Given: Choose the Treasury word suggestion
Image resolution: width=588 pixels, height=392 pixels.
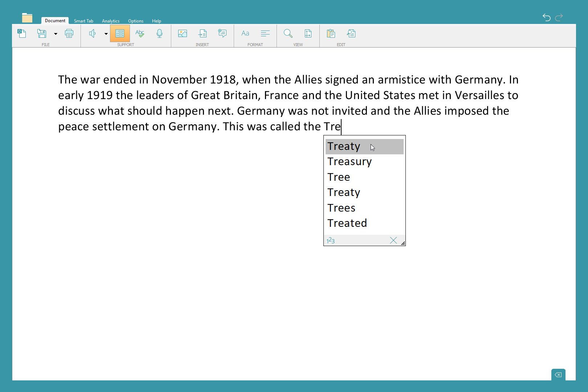Looking at the screenshot, I should coord(350,162).
